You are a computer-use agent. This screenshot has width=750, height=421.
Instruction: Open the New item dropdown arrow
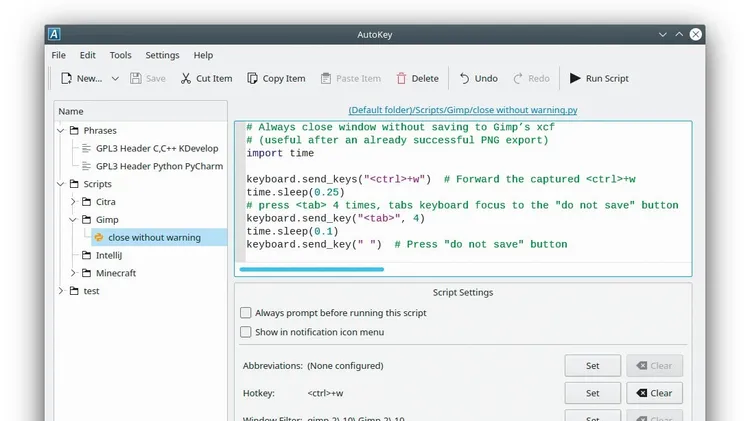click(x=115, y=78)
